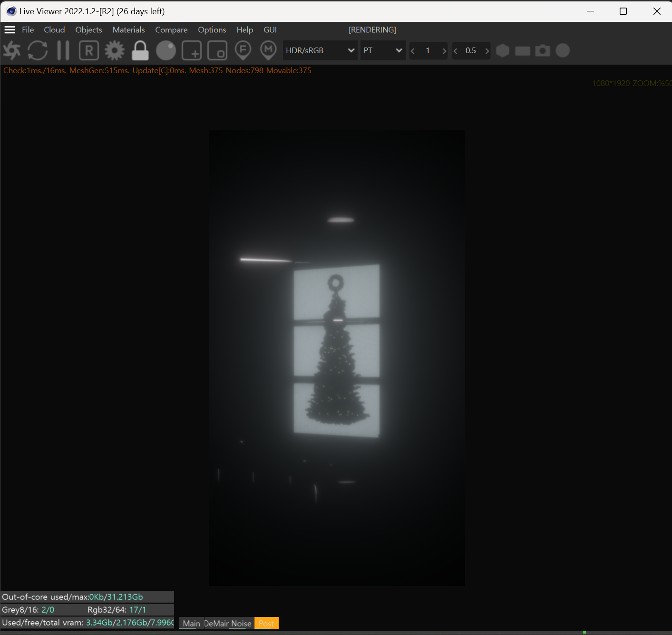Enable the material picker M icon
This screenshot has height=635, width=672.
click(269, 50)
